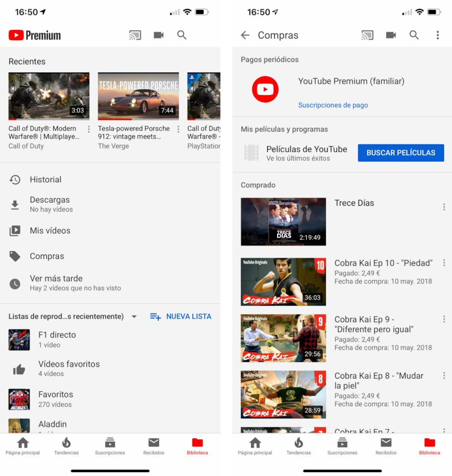
Task: Open the Favoritos playlist with 270 vídeos
Action: 110,399
